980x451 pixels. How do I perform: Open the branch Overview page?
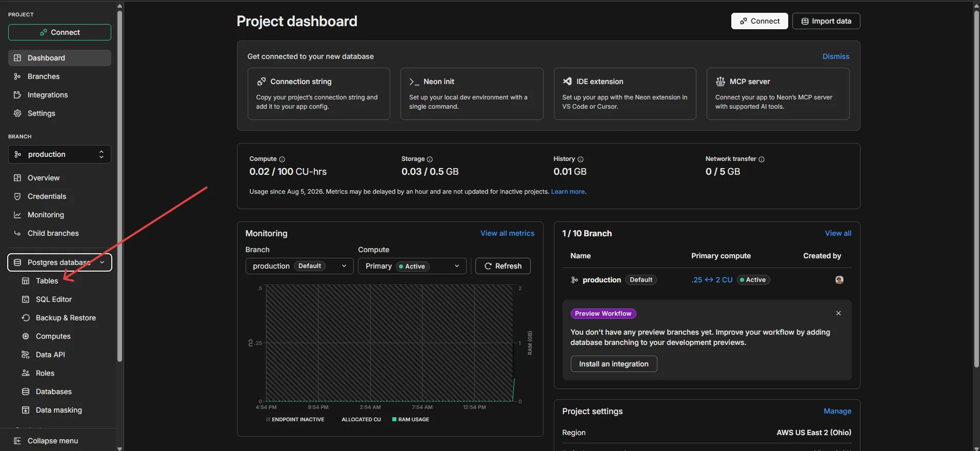(59, 178)
